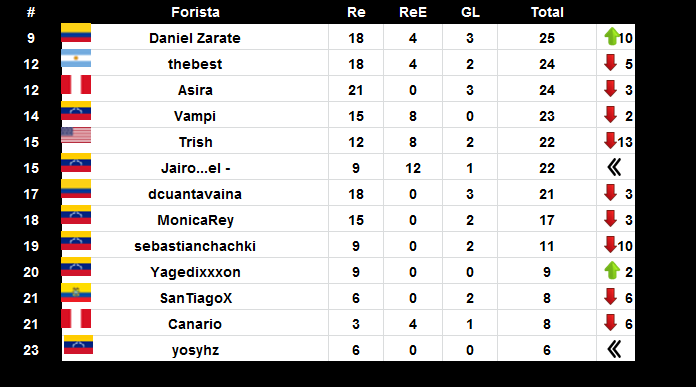Click the Peru flag next to Asira
The width and height of the screenshot is (696, 387).
point(76,84)
